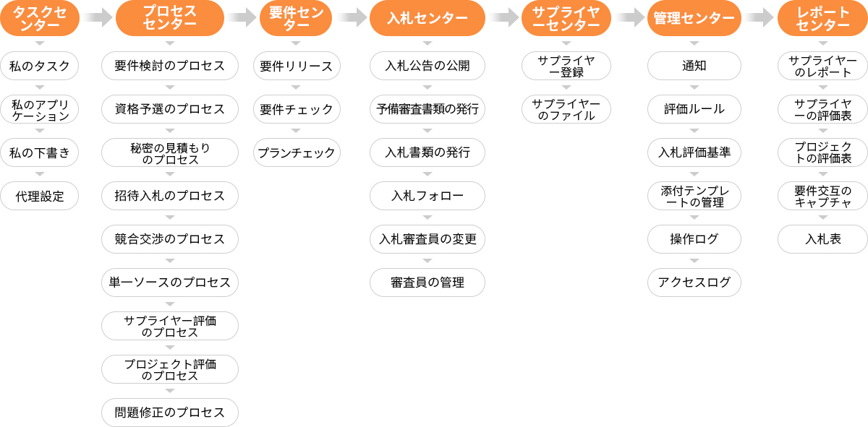
Task: Open 私の下書き item
Action: (x=39, y=152)
